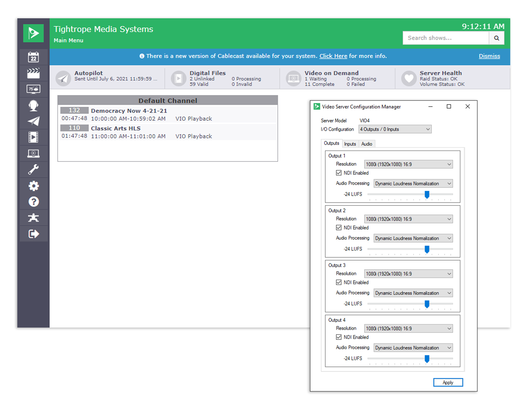Click the Autopilot heading
The height and width of the screenshot is (413, 532).
coord(89,73)
